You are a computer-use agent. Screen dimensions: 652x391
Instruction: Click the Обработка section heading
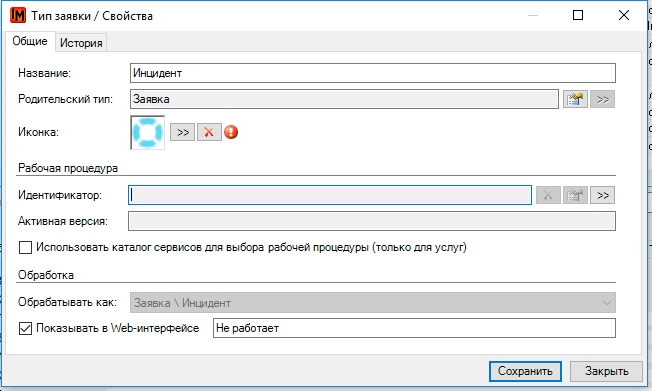[46, 275]
